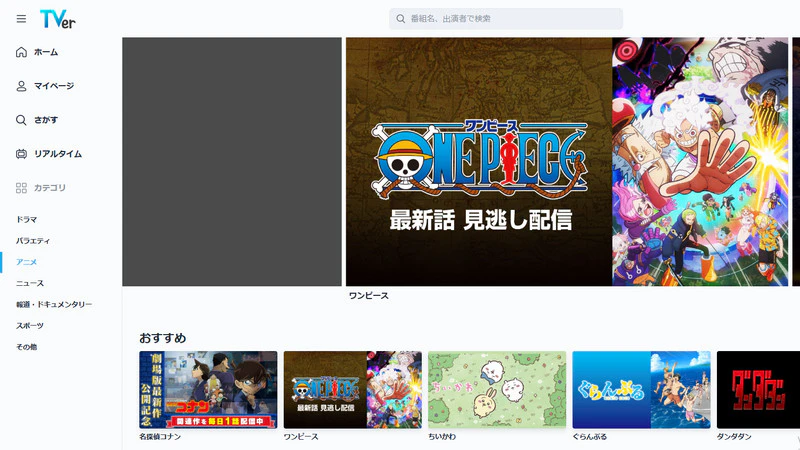
Task: Focus the 番組名、出演者で検索 search field
Action: click(x=506, y=19)
